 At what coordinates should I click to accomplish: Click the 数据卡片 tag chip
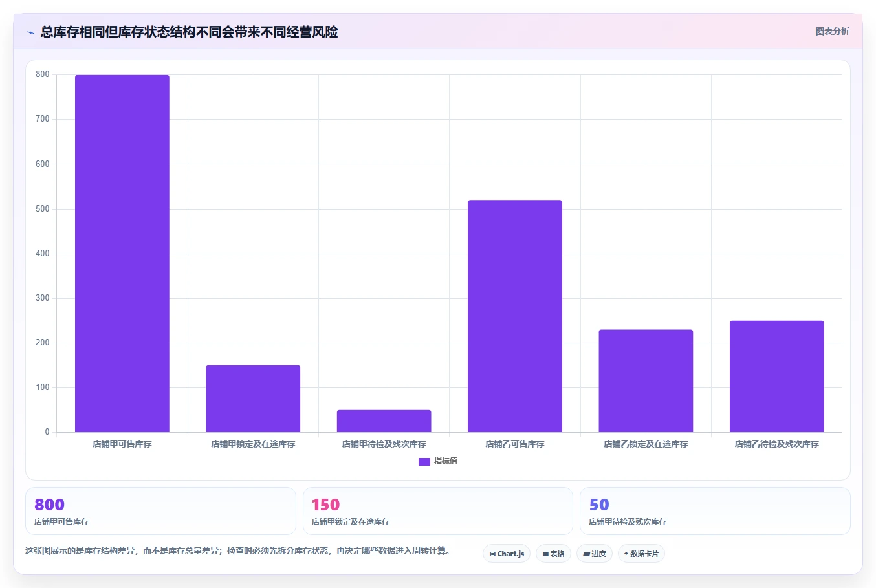click(641, 554)
